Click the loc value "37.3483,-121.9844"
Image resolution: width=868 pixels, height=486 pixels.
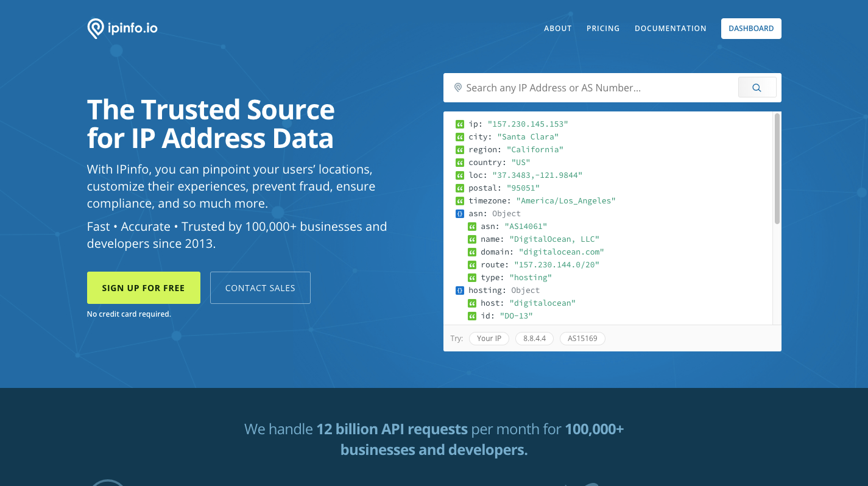coord(538,175)
